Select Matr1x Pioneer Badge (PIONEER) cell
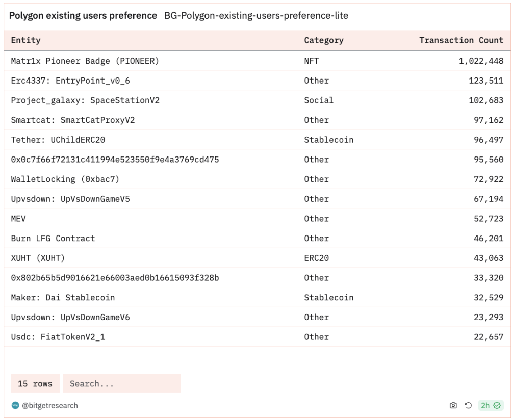513x420 pixels. pos(85,61)
